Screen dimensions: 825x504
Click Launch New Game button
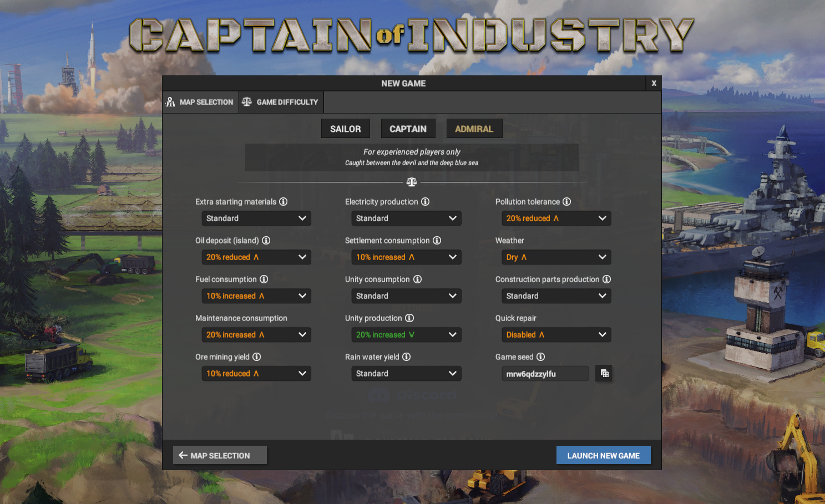[x=604, y=455]
